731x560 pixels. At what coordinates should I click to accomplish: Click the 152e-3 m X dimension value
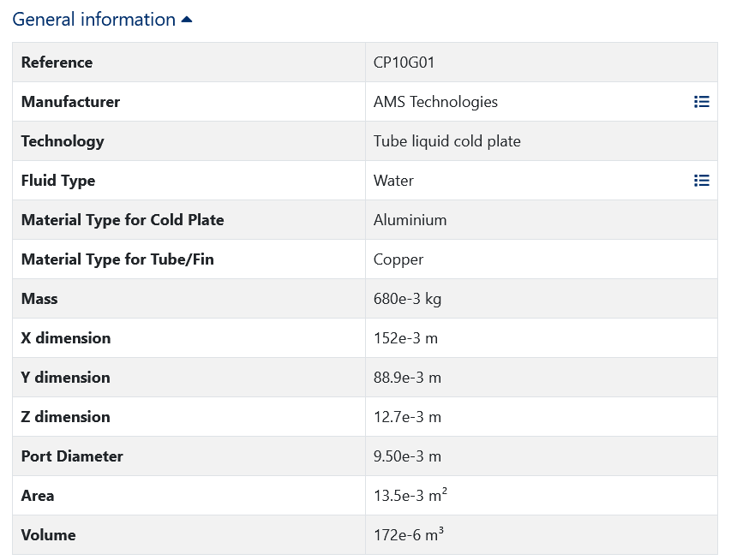(405, 338)
